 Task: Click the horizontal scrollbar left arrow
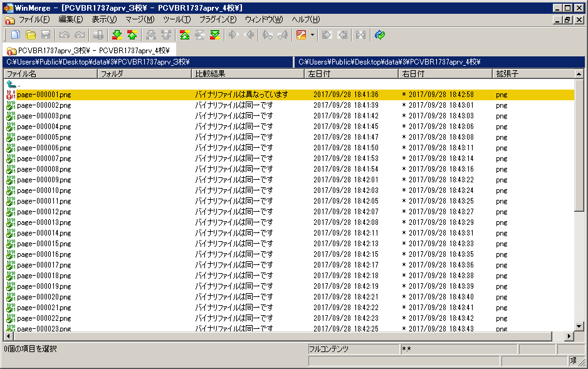[x=8, y=336]
